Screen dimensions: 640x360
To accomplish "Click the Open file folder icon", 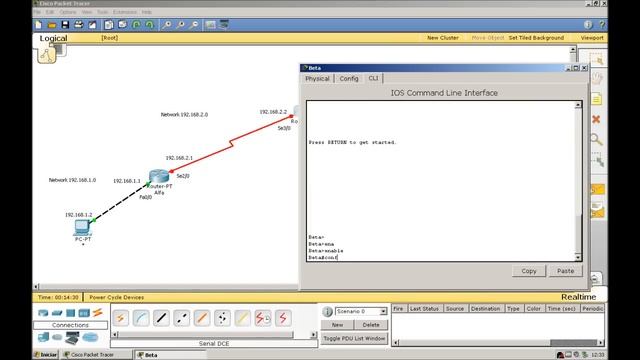I will coord(52,25).
